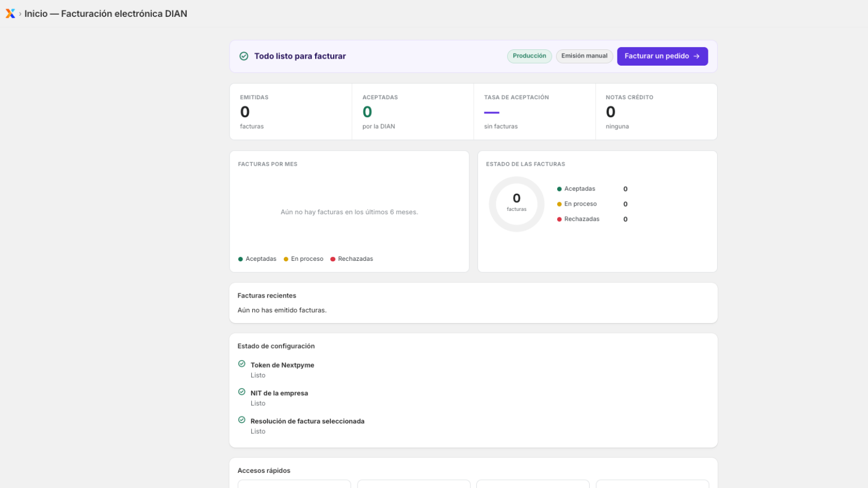Click the red Rechazadas dot under monthly chart
868x488 pixels.
point(333,259)
